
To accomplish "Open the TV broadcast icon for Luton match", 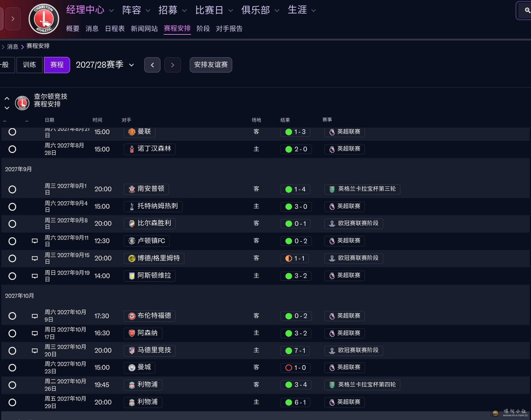I will (35, 241).
